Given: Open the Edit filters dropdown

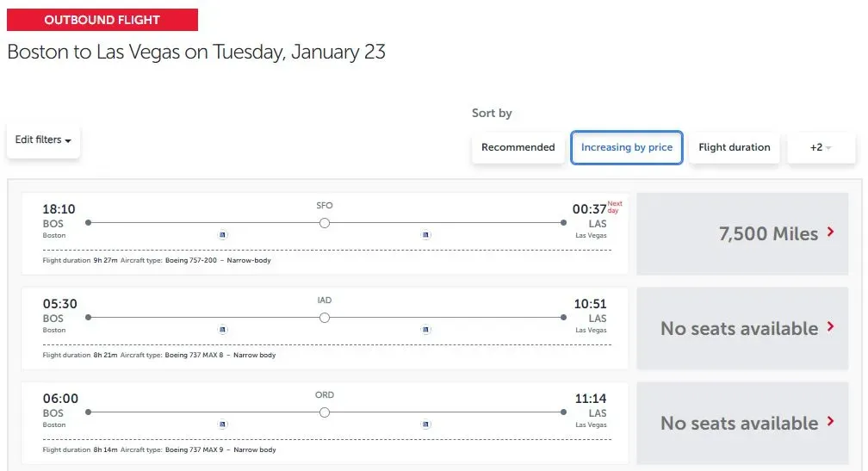Looking at the screenshot, I should click(43, 139).
